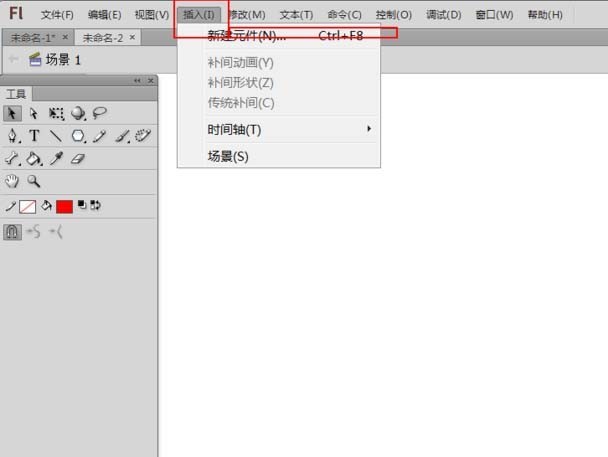Select the Line tool
This screenshot has width=608, height=457.
click(x=56, y=136)
